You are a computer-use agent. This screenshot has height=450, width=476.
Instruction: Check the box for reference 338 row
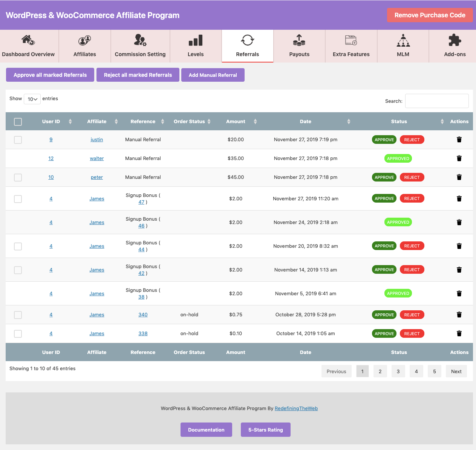pos(18,334)
